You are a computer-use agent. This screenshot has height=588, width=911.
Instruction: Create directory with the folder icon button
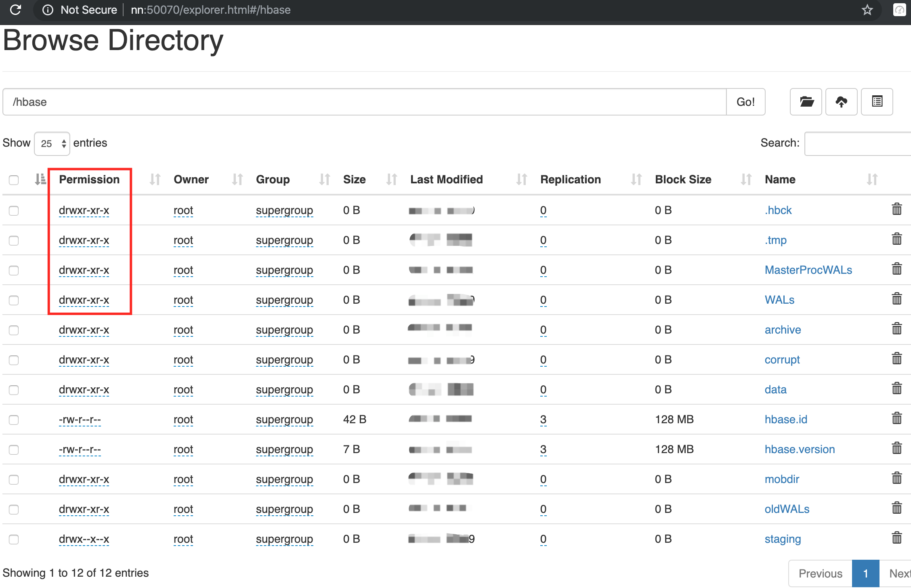806,102
